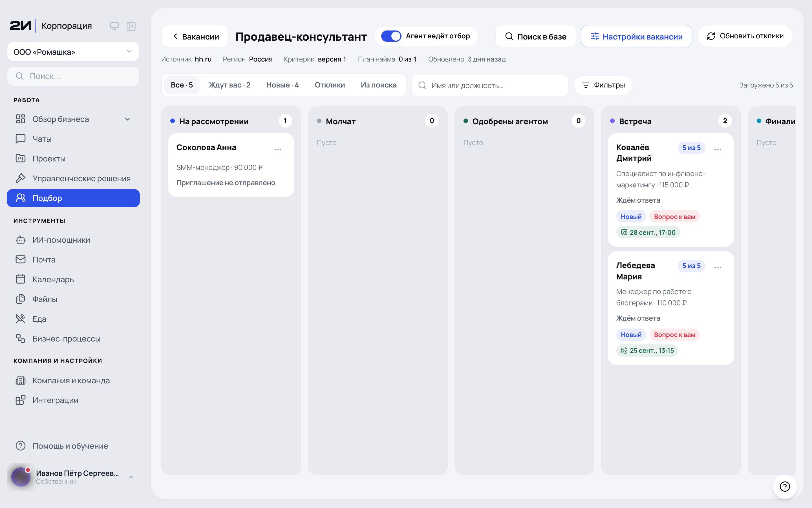
Task: Switch to Ждут вас · 2 tab
Action: coord(230,85)
